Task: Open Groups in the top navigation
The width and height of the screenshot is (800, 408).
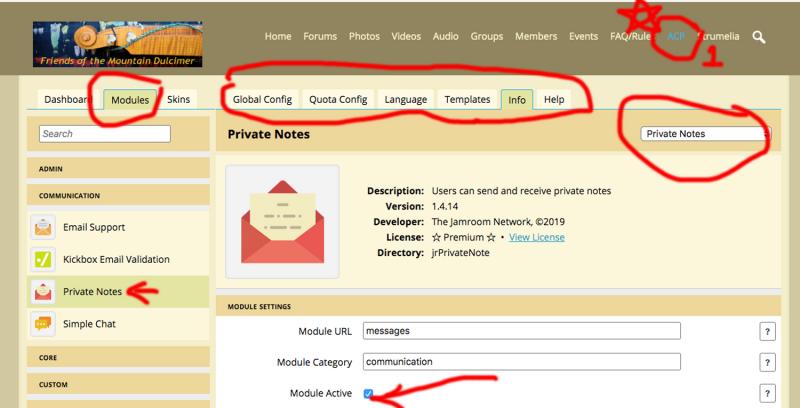Action: point(487,36)
